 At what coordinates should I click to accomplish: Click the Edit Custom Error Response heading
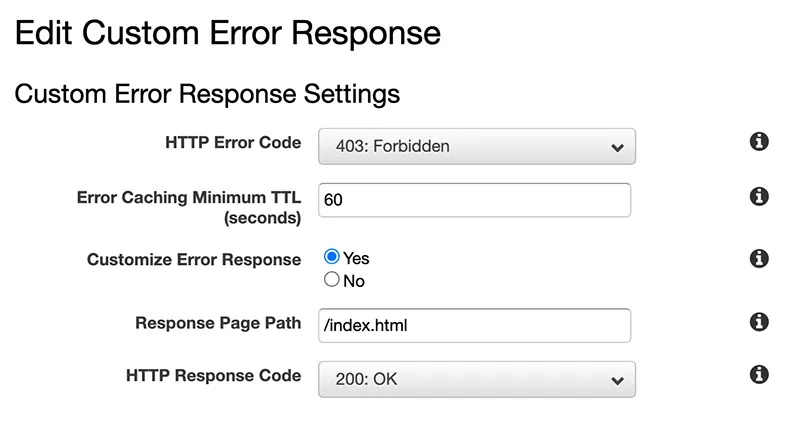click(x=228, y=32)
